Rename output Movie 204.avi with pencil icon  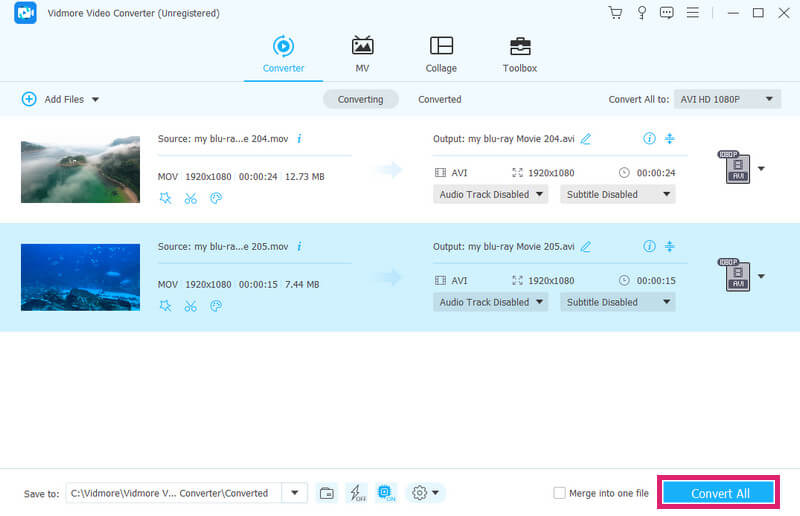pyautogui.click(x=586, y=139)
